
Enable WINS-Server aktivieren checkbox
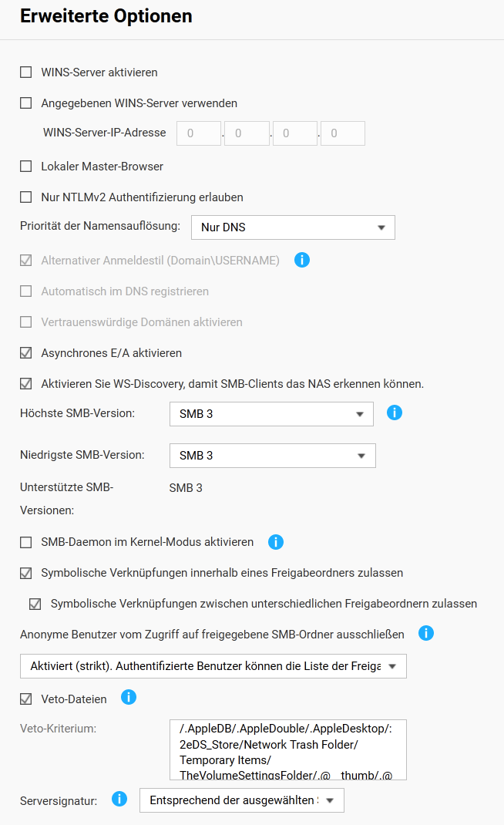pos(26,72)
